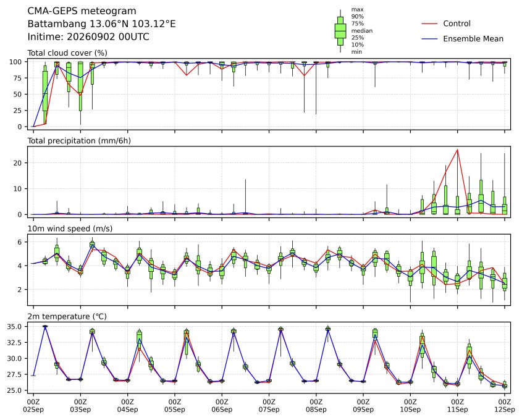Click the 35.0 temperature axis tick
This screenshot has width=522, height=420.
[14, 327]
